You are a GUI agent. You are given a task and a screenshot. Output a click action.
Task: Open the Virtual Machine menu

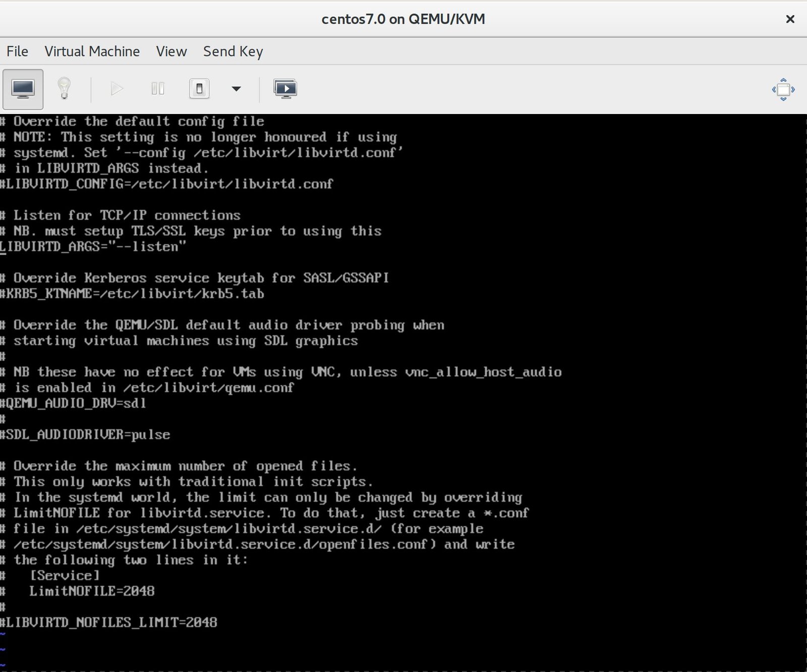(x=92, y=51)
